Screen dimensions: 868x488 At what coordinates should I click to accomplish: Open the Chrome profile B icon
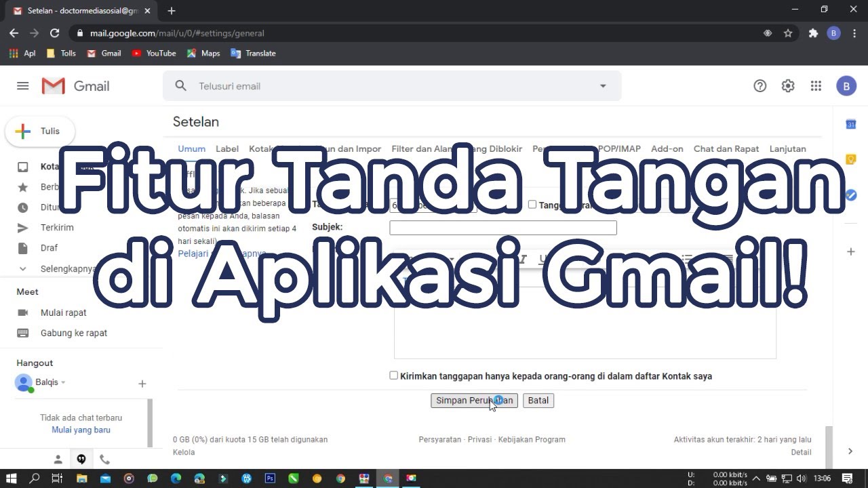[834, 33]
